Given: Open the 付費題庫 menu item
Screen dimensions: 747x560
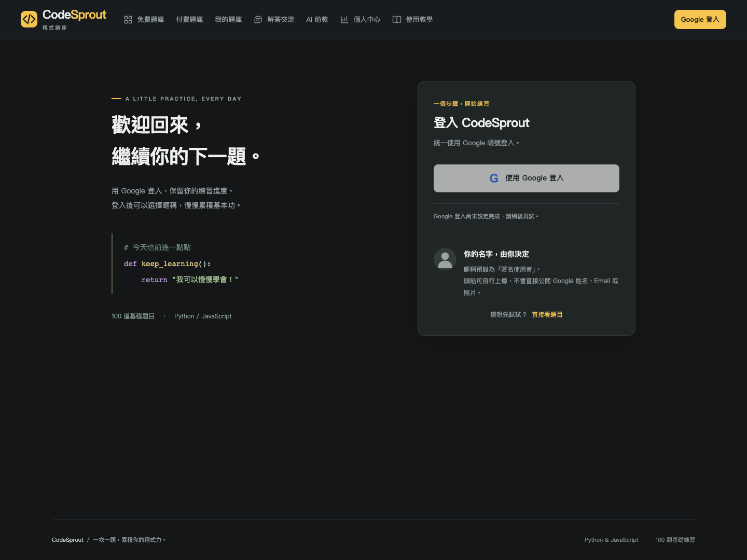Looking at the screenshot, I should [189, 20].
